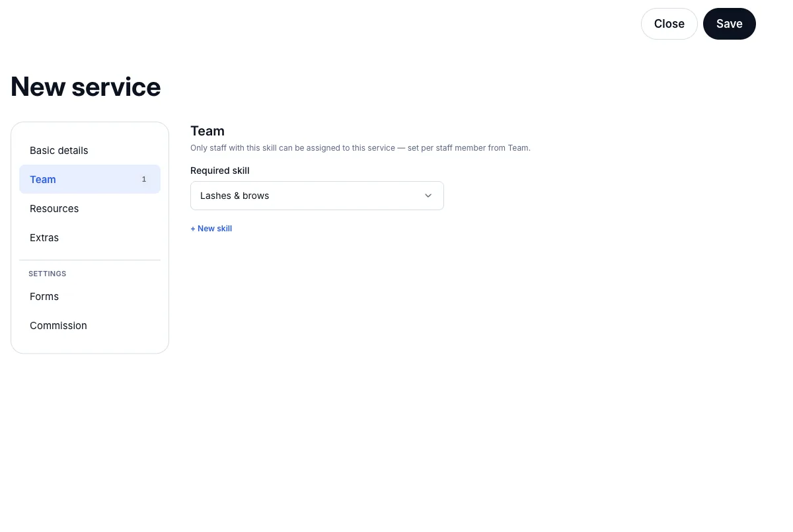793x532 pixels.
Task: Open the Required skill dropdown
Action: point(317,196)
